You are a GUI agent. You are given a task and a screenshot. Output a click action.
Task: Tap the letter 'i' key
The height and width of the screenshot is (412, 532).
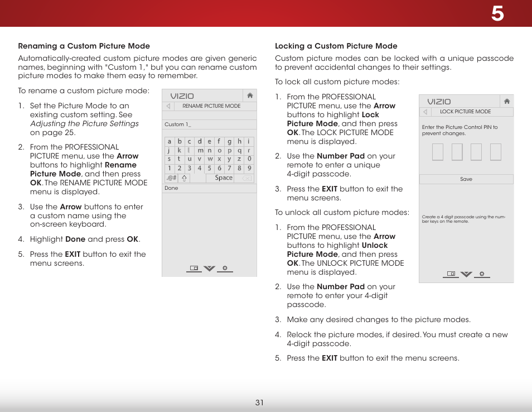pyautogui.click(x=249, y=141)
